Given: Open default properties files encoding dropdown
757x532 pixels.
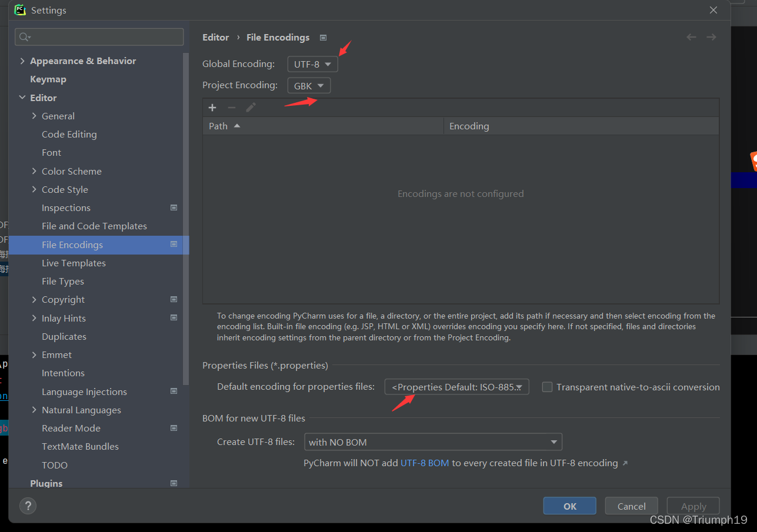Looking at the screenshot, I should pyautogui.click(x=457, y=387).
